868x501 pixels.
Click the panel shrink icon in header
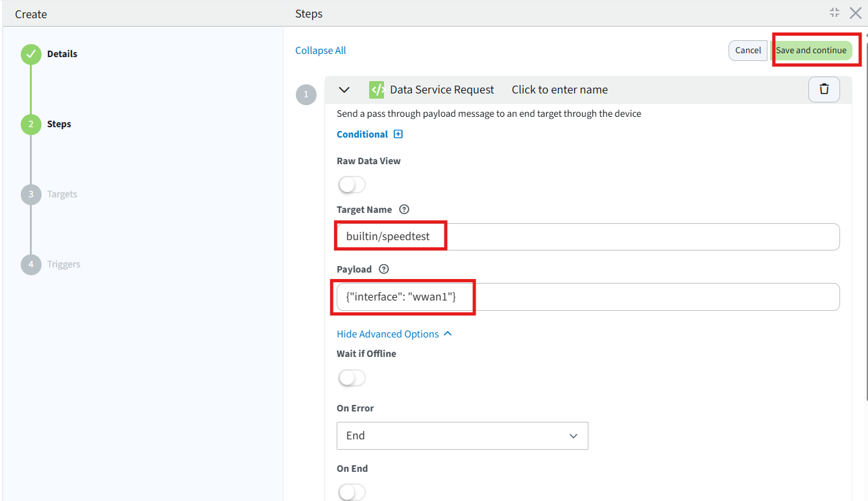(x=834, y=13)
